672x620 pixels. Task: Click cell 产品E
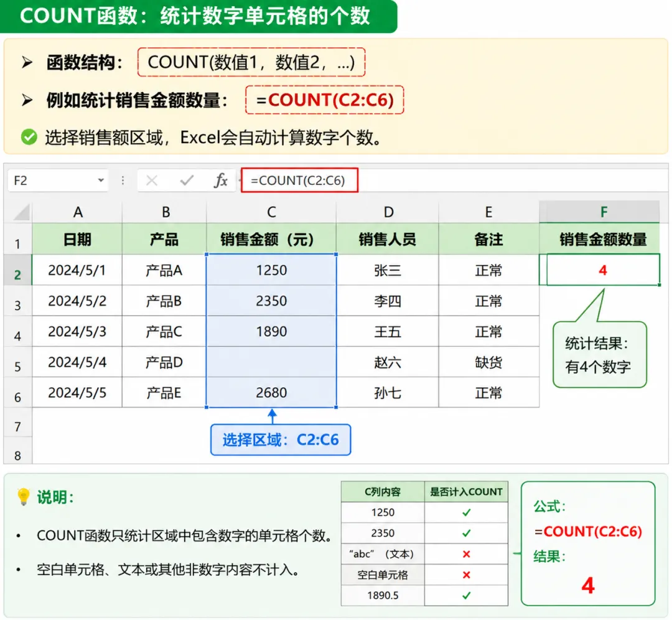pyautogui.click(x=164, y=393)
